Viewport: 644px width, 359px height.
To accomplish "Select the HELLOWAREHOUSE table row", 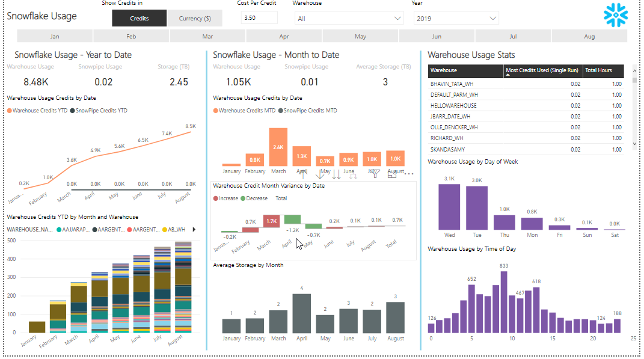I will [526, 106].
